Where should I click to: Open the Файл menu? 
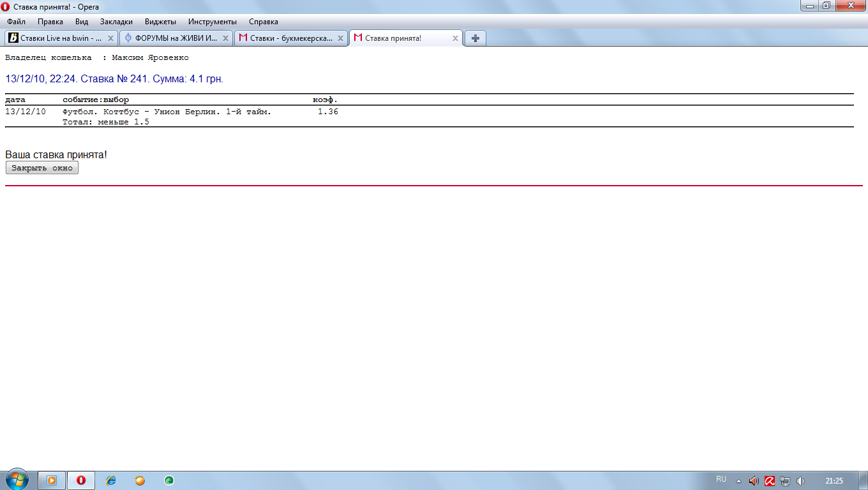point(16,21)
